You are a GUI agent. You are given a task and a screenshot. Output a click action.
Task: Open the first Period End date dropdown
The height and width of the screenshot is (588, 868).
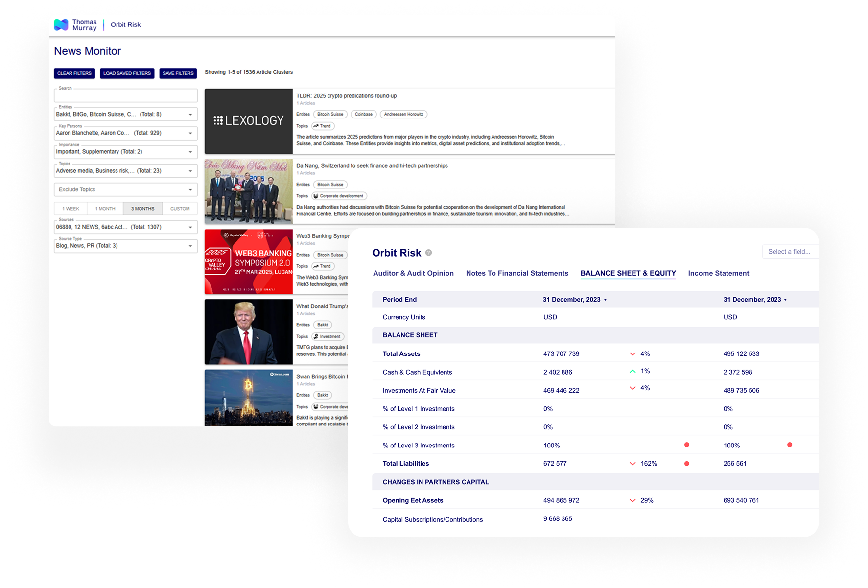(575, 300)
